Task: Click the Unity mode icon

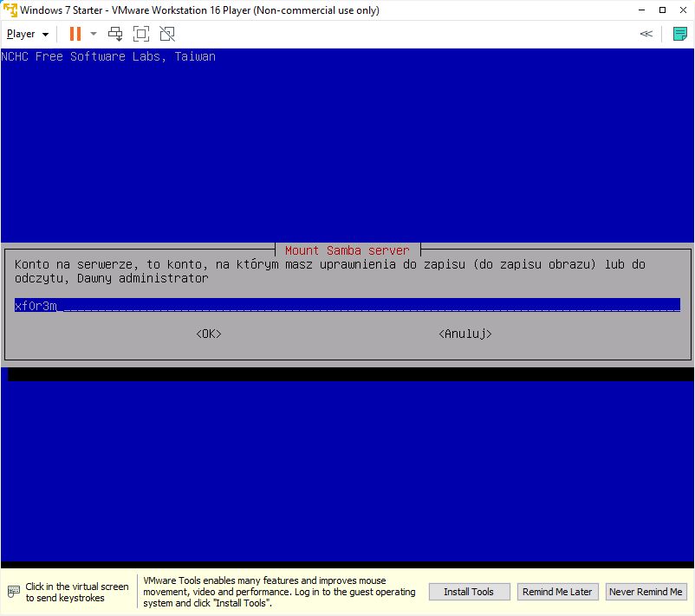Action: (167, 34)
